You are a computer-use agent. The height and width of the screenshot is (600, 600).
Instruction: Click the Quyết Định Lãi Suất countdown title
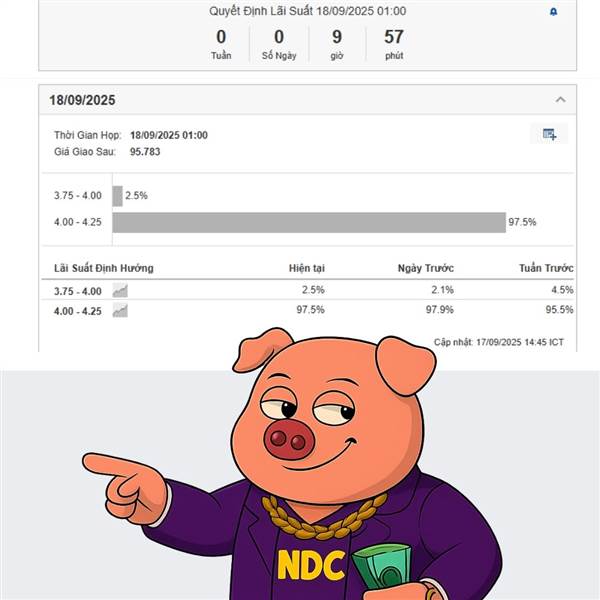point(308,11)
